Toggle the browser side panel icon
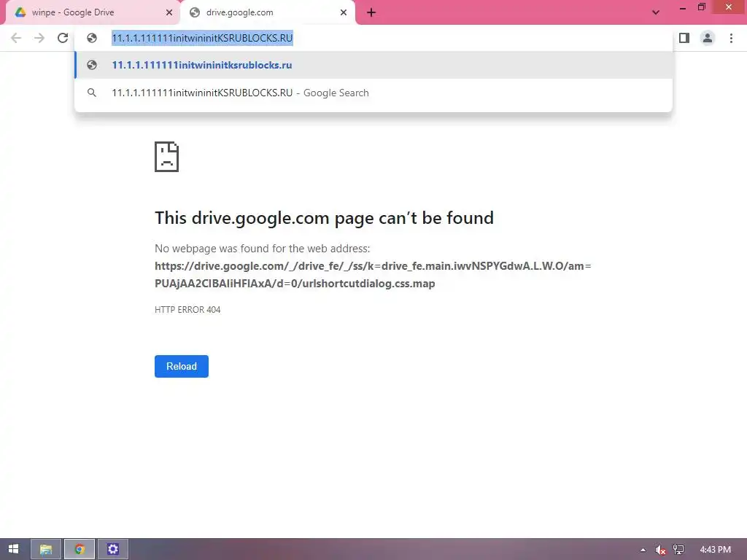The width and height of the screenshot is (747, 560). (684, 38)
